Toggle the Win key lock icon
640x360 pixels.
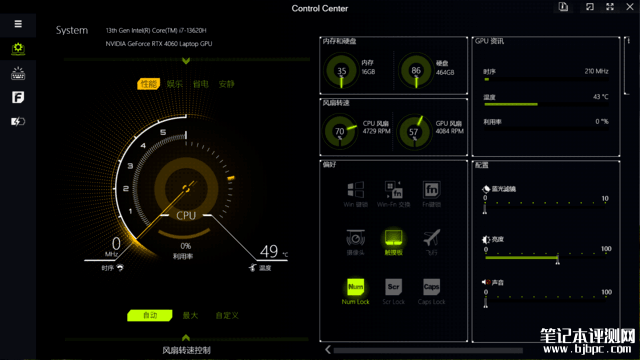[356, 190]
